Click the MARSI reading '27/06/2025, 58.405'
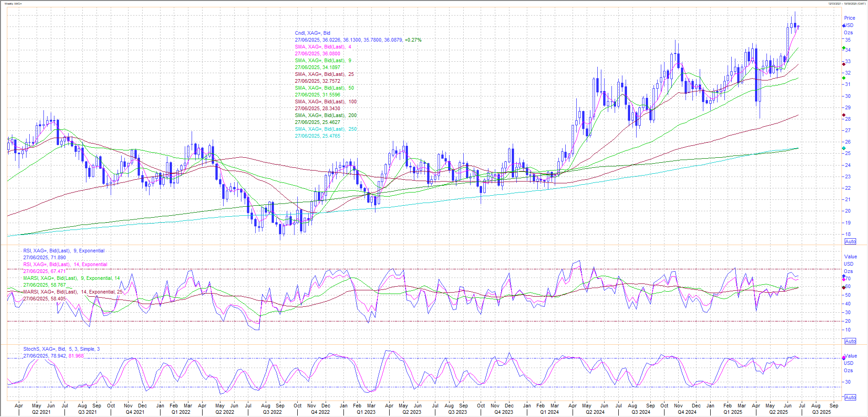 45,299
